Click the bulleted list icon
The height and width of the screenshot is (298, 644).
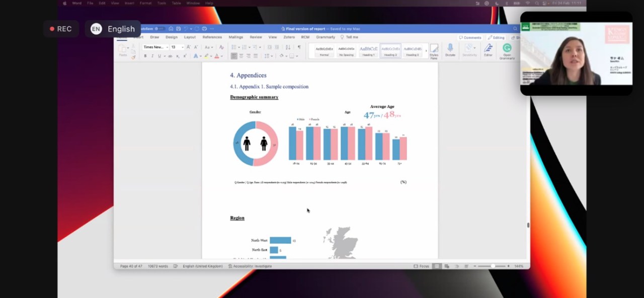pos(234,47)
